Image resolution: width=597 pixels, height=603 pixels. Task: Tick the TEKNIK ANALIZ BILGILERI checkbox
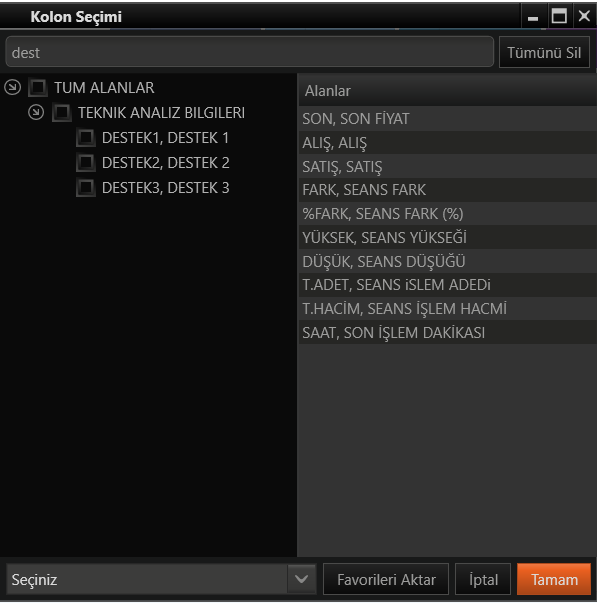(x=62, y=112)
